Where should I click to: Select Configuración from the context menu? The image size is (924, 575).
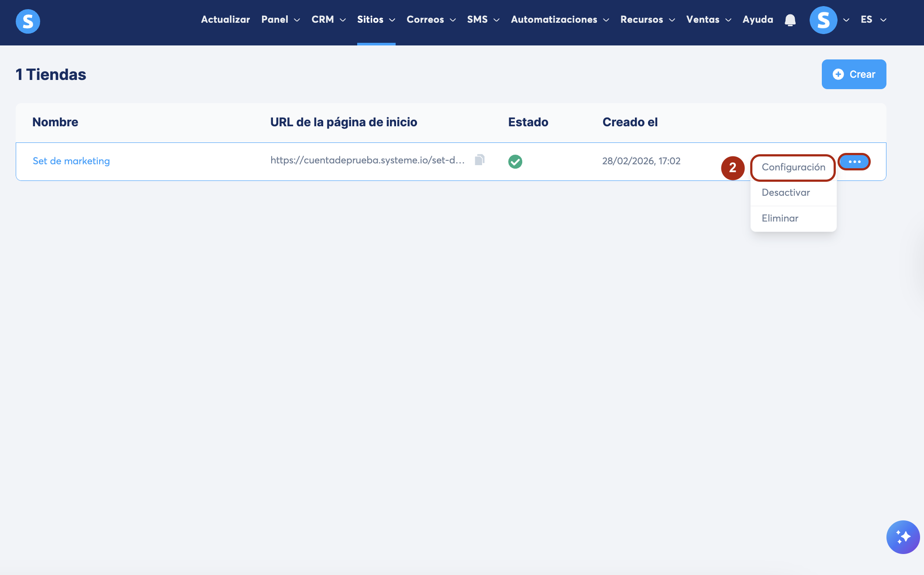(793, 167)
